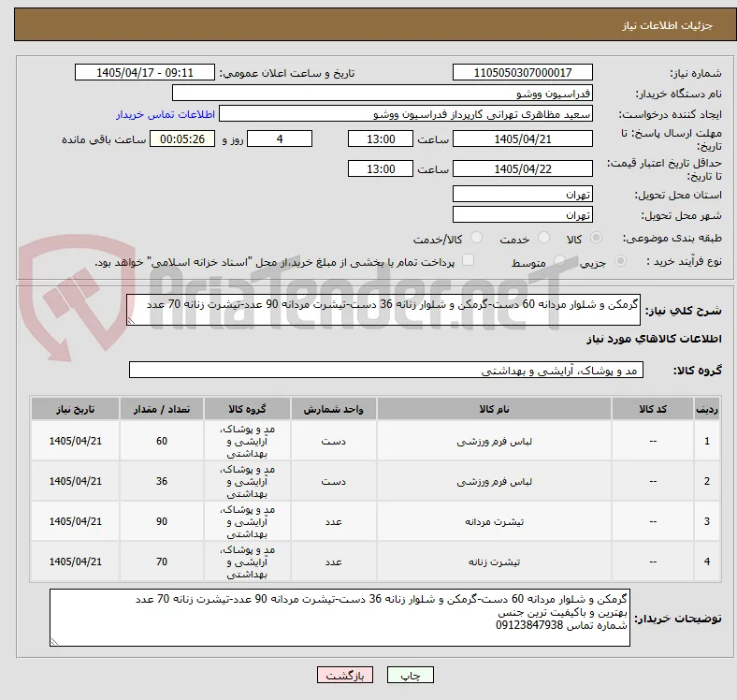
Task: Click the تعداد / مقدار column header
Action: click(x=162, y=409)
